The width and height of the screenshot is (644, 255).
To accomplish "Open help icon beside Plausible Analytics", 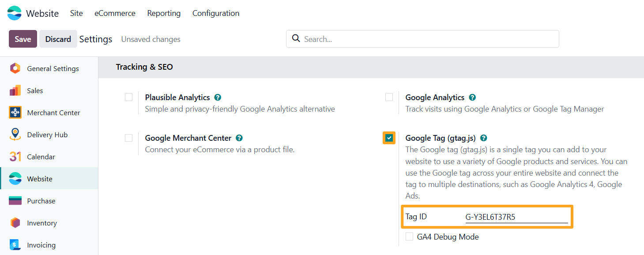I will tap(218, 97).
